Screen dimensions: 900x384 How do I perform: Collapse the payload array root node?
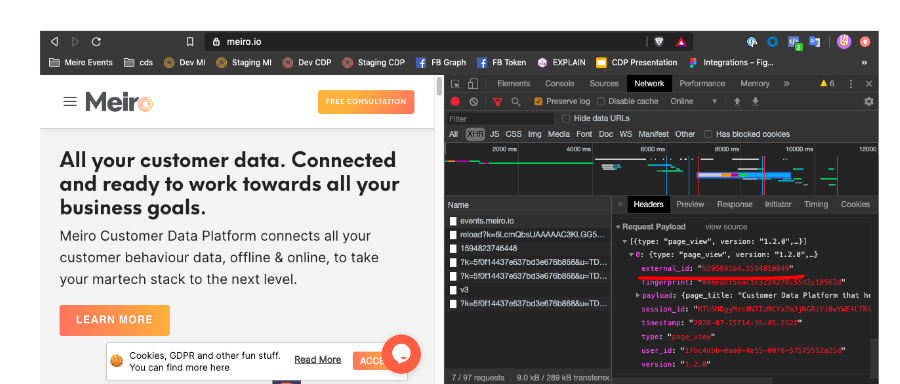coord(625,241)
